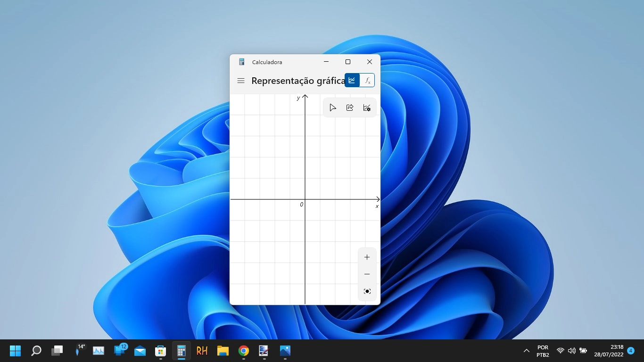Click the Calculator icon in the taskbar

(182, 351)
